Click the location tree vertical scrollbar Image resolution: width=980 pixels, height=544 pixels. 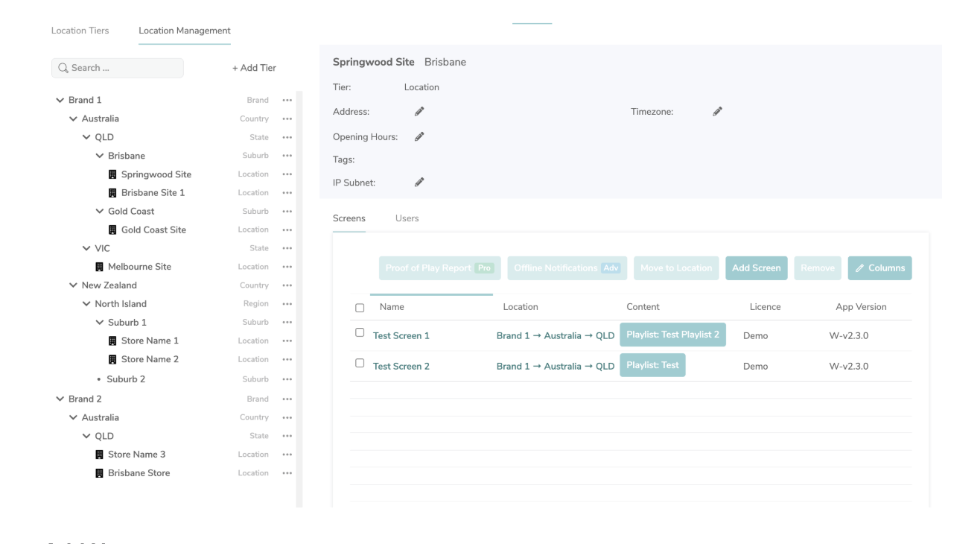coord(299,298)
